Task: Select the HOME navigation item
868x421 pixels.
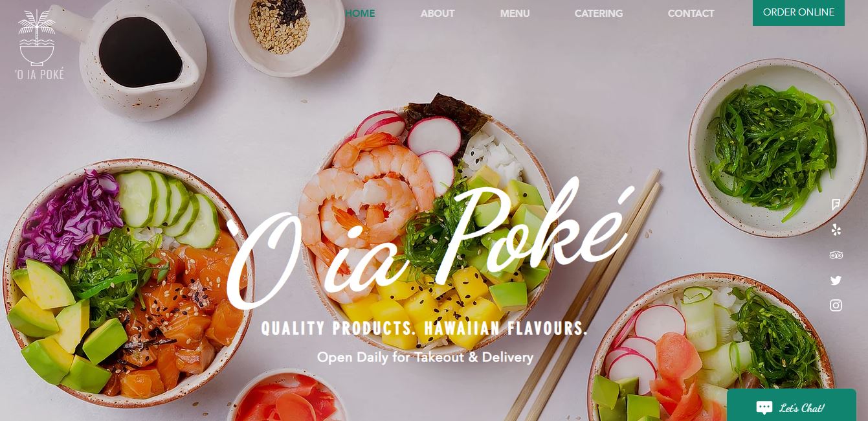Action: (x=360, y=13)
